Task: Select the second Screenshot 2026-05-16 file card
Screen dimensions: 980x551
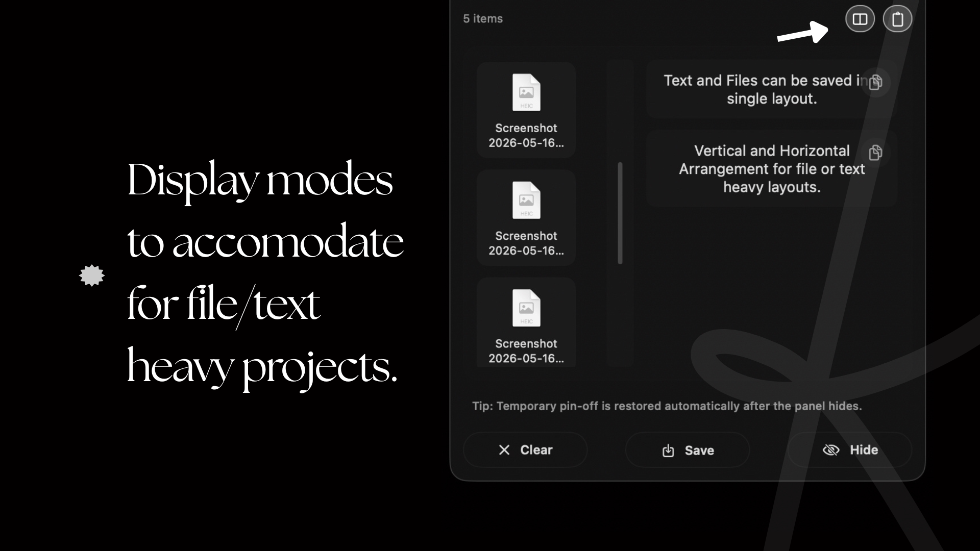Action: 526,218
